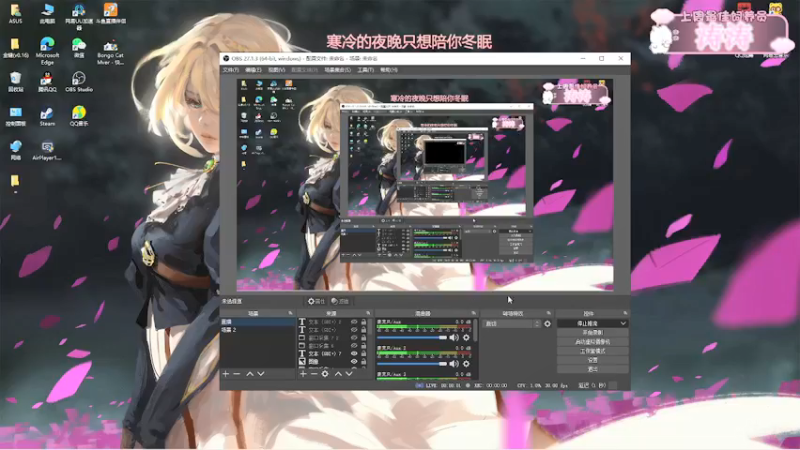Image resolution: width=800 pixels, height=450 pixels.
Task: Select the 网易UU加速器 desktop shortcut
Action: click(79, 16)
